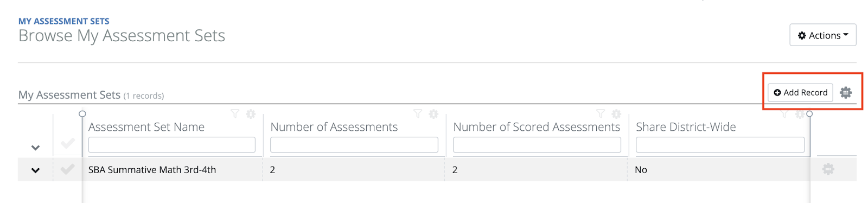Open the Assessment Set Name column gear
This screenshot has height=203, width=868.
tap(251, 114)
